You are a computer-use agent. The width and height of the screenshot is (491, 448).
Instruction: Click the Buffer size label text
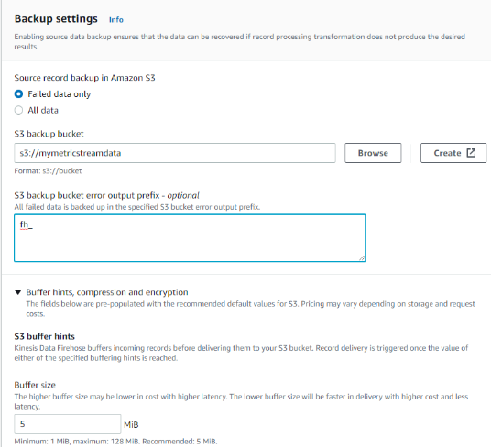35,385
